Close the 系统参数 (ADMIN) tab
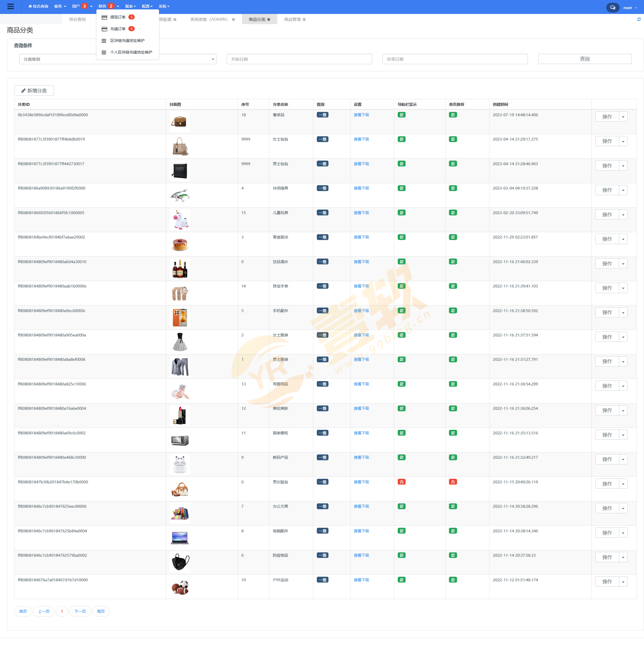 tap(233, 20)
